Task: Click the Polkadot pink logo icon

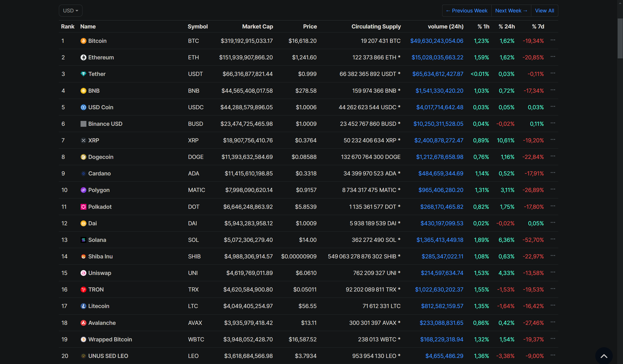Action: point(83,207)
